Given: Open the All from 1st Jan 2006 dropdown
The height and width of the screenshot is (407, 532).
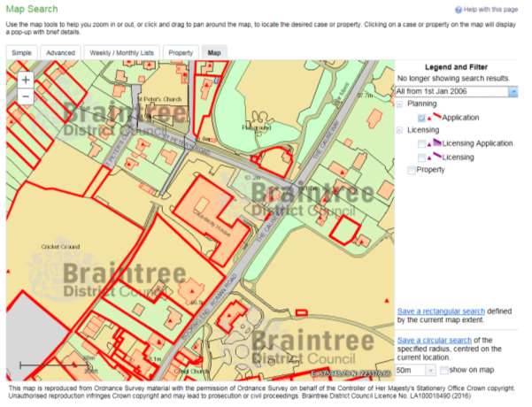Looking at the screenshot, I should pos(457,92).
